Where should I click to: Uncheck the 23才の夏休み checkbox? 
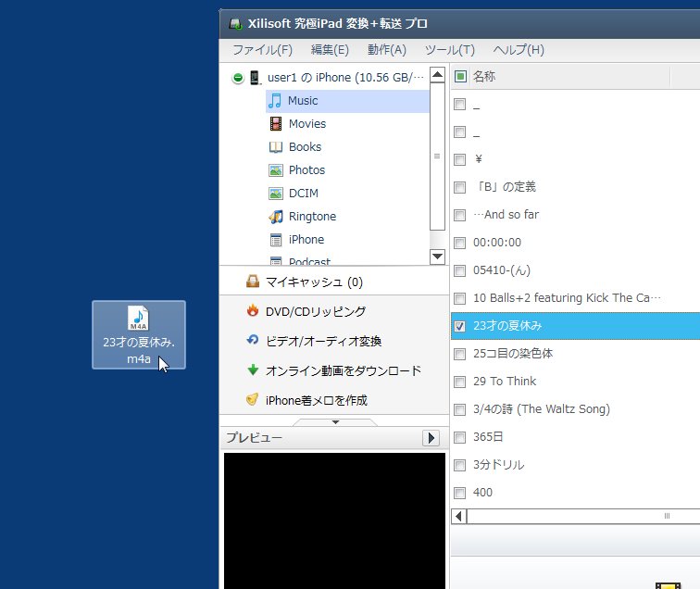(460, 326)
